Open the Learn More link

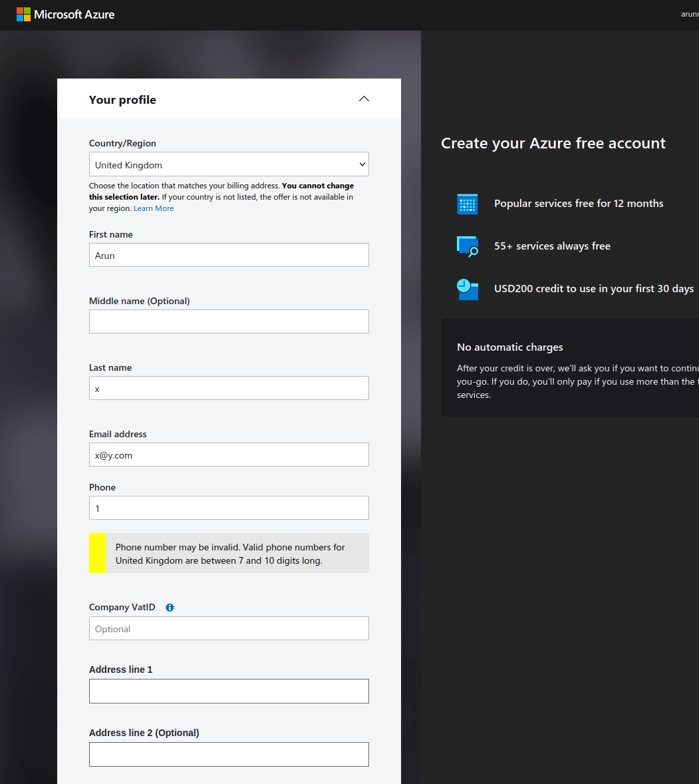(154, 208)
